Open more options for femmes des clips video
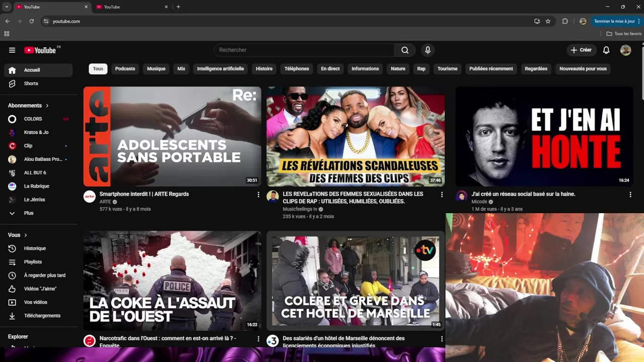This screenshot has height=362, width=644. [x=442, y=195]
